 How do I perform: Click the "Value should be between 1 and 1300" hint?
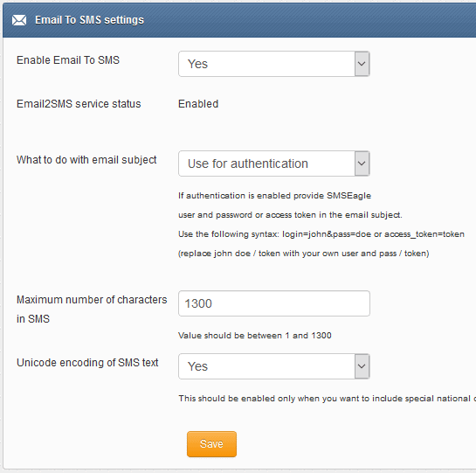pos(255,336)
